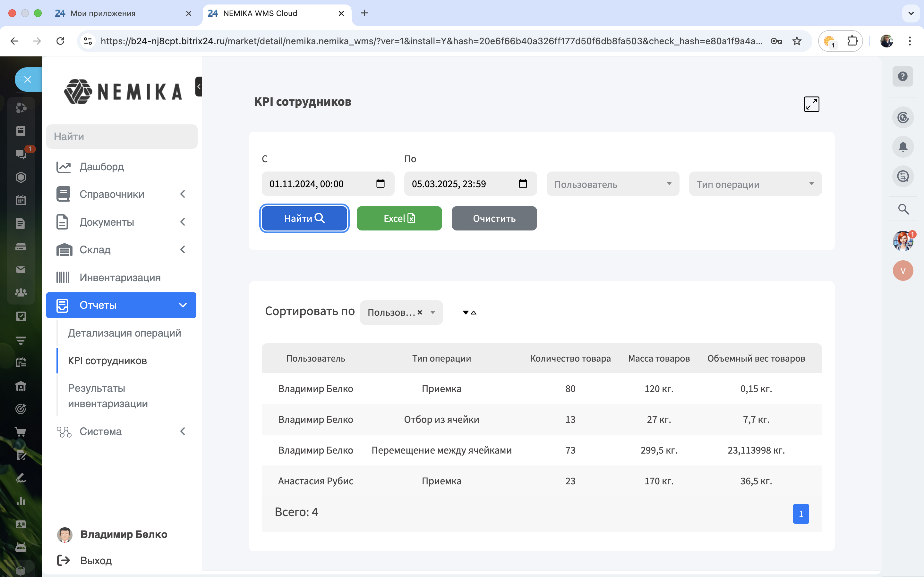Click the fullscreen expand icon
Screen dimensions: 924x577
coord(811,104)
